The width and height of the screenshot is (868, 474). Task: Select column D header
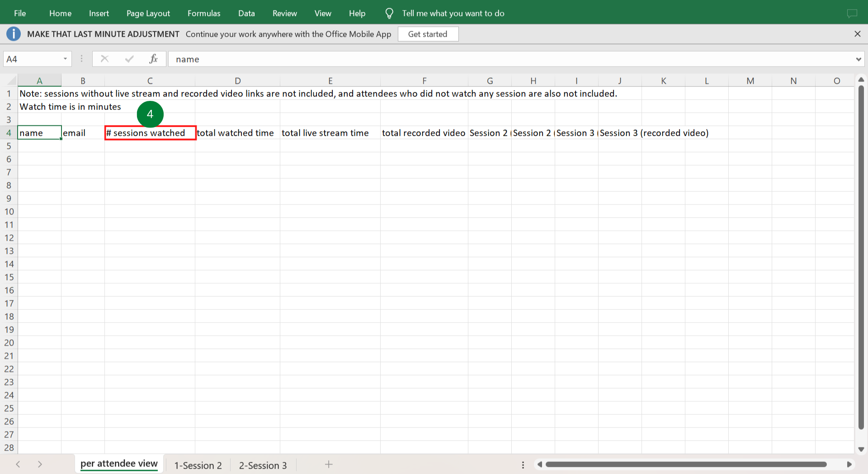pyautogui.click(x=237, y=81)
